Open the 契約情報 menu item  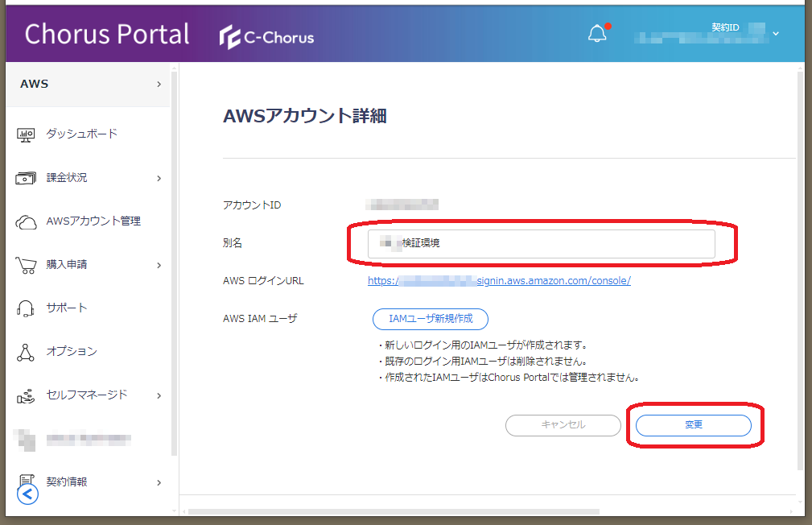pyautogui.click(x=67, y=482)
